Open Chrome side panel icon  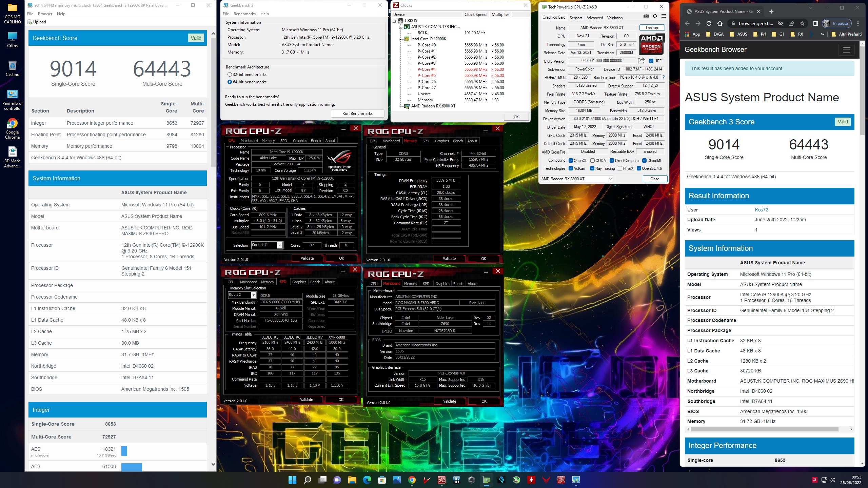(x=816, y=23)
